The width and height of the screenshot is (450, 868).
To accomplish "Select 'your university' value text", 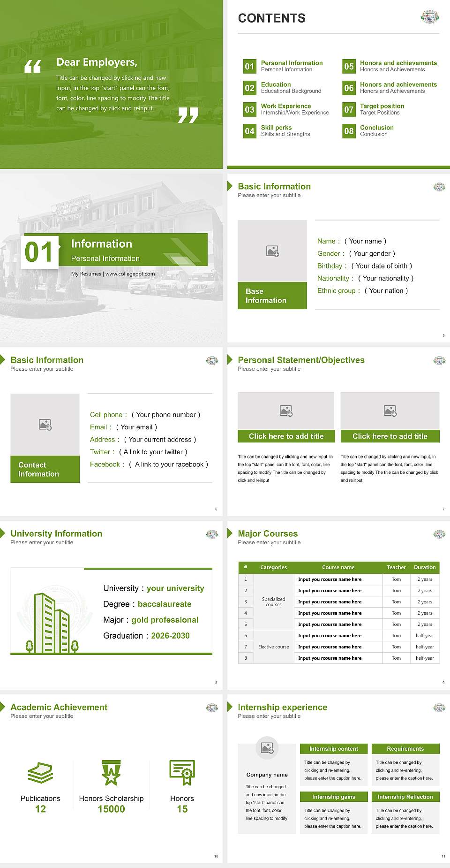I will pos(175,588).
